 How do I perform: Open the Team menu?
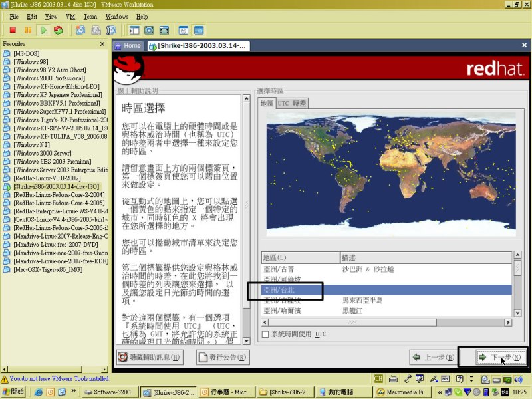[90, 16]
